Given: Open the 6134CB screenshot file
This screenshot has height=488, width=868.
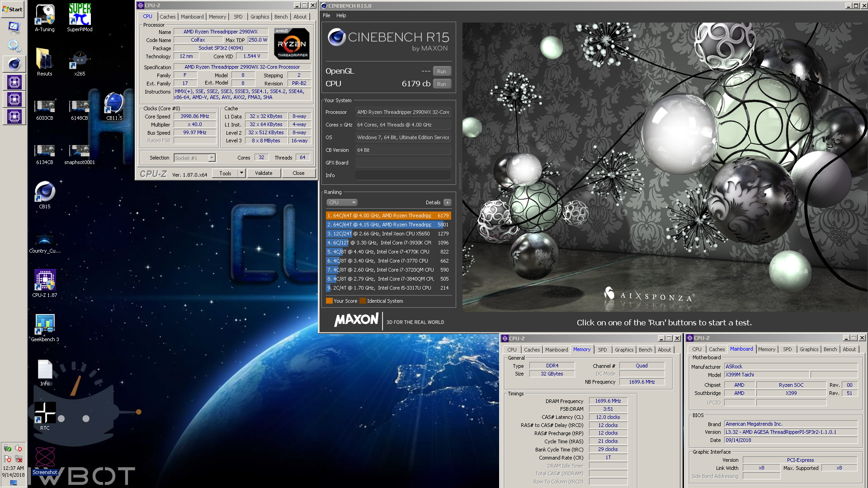Looking at the screenshot, I should (45, 155).
